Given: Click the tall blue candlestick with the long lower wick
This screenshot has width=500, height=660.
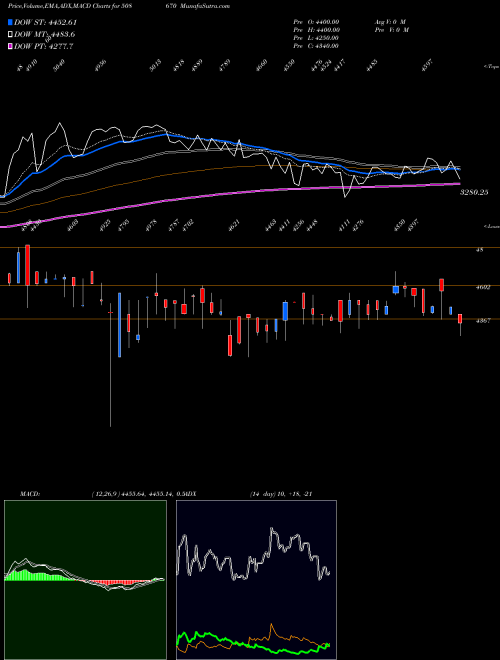Looking at the screenshot, I should (120, 325).
